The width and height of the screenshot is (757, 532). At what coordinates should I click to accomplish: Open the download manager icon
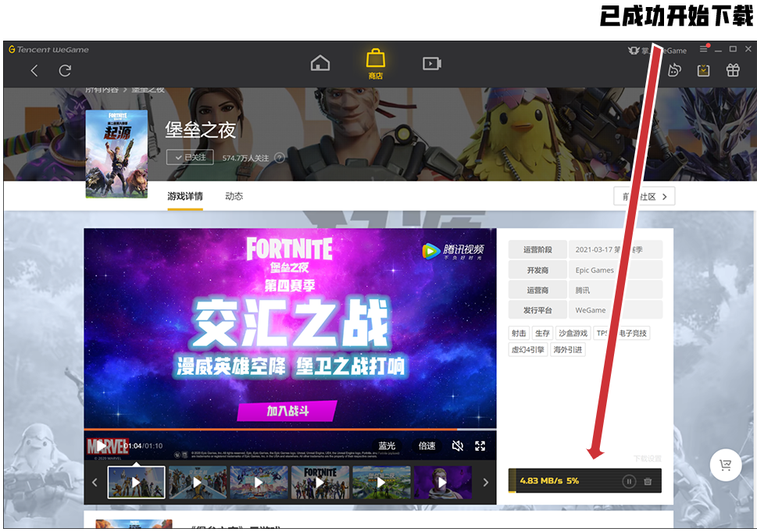point(703,70)
